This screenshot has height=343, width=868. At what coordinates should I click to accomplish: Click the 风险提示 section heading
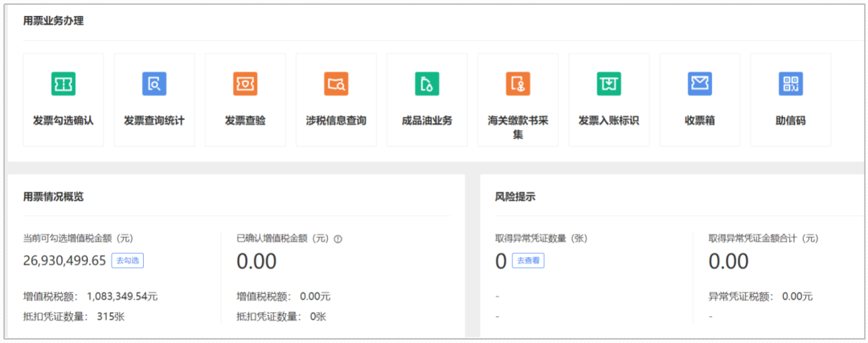pos(515,196)
